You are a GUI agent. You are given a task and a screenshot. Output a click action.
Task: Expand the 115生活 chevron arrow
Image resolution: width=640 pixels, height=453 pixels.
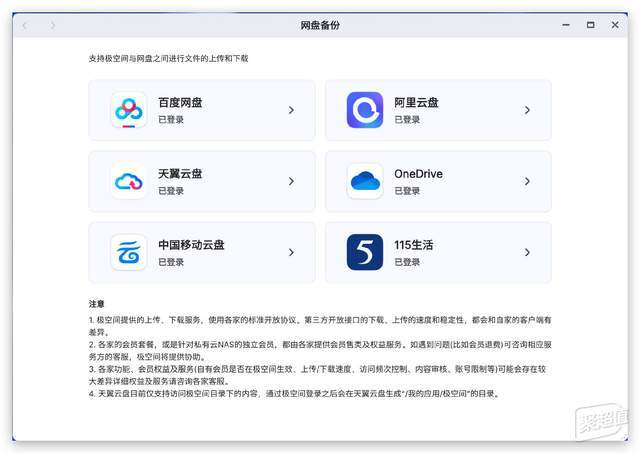coord(527,252)
